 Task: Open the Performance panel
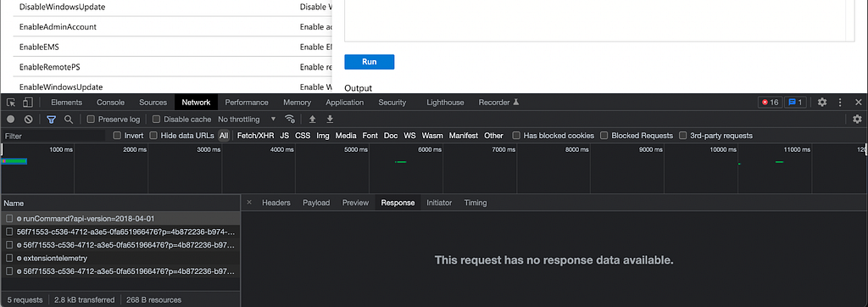click(247, 103)
